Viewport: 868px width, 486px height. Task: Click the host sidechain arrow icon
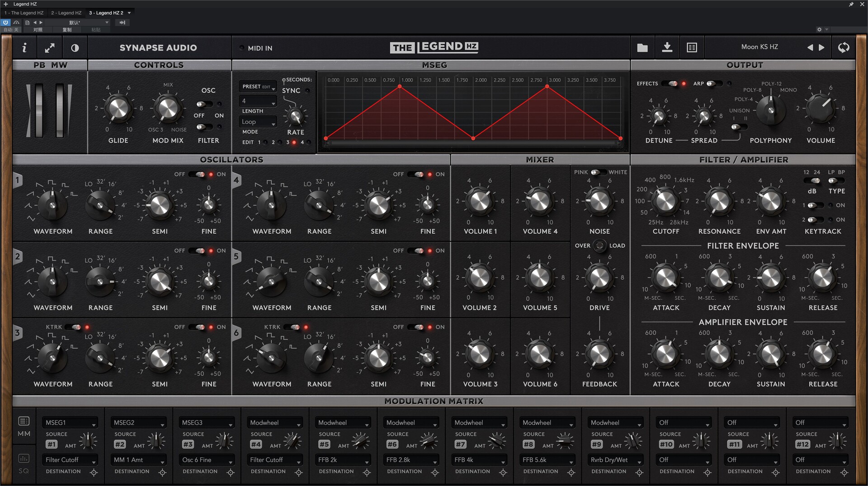tap(122, 22)
